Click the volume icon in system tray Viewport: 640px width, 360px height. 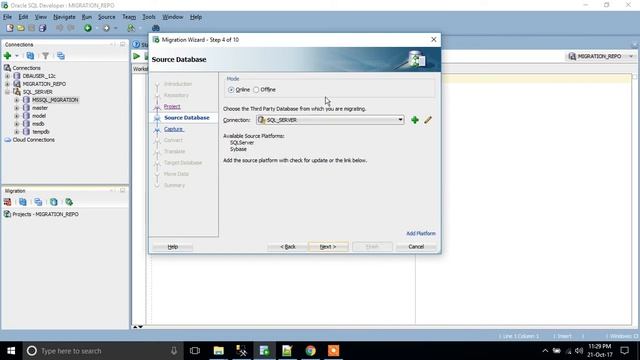pos(579,350)
